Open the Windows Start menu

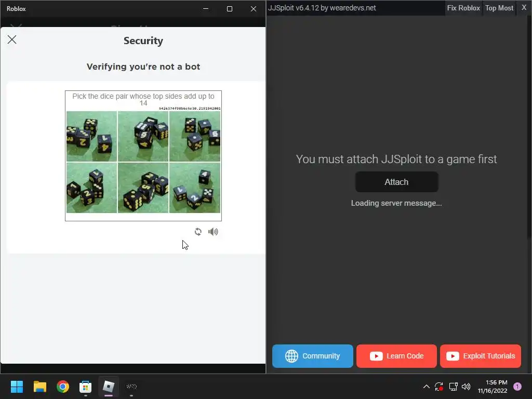pyautogui.click(x=17, y=387)
